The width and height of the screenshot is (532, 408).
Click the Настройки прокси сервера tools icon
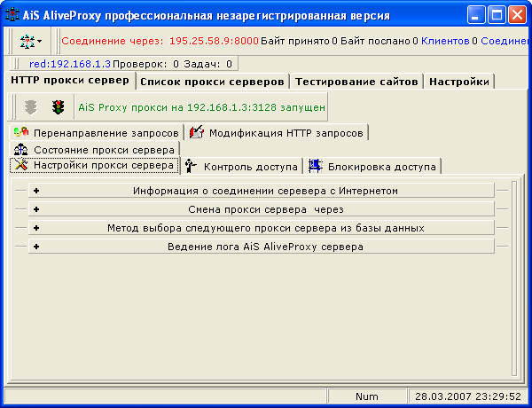(21, 165)
